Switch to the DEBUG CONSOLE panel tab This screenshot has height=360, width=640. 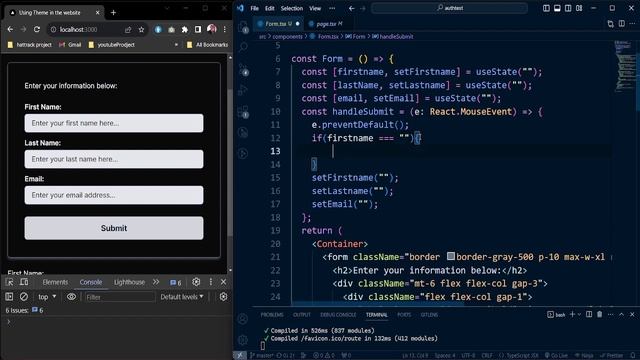coord(338,315)
